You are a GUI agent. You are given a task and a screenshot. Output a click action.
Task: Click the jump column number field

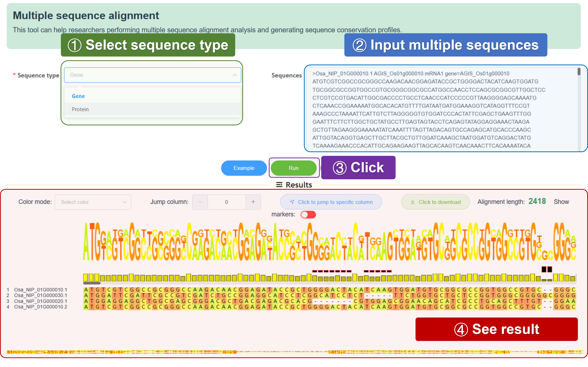[x=226, y=202]
